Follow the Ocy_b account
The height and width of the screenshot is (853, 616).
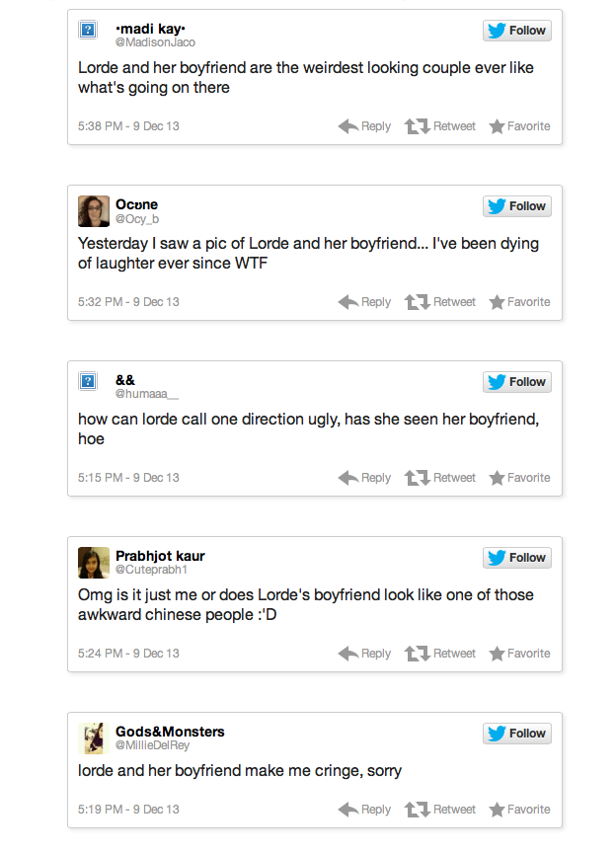pos(517,206)
